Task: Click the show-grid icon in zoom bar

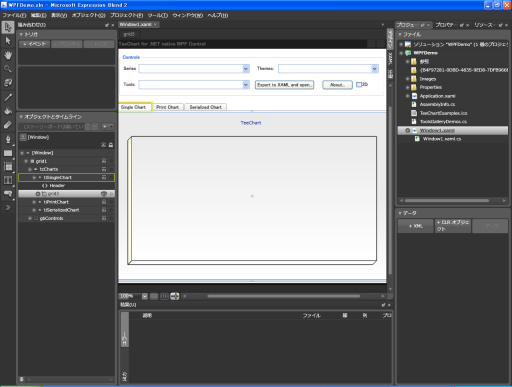Action: [x=154, y=296]
